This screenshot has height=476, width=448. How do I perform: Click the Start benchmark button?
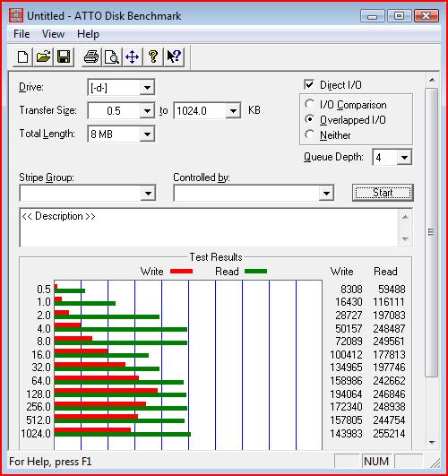(x=383, y=193)
